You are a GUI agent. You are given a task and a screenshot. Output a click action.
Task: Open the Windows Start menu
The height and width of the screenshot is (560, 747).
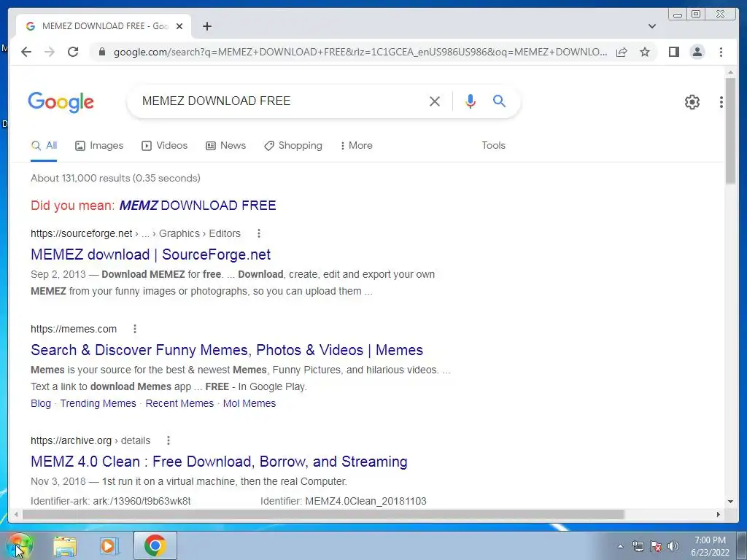tap(19, 545)
